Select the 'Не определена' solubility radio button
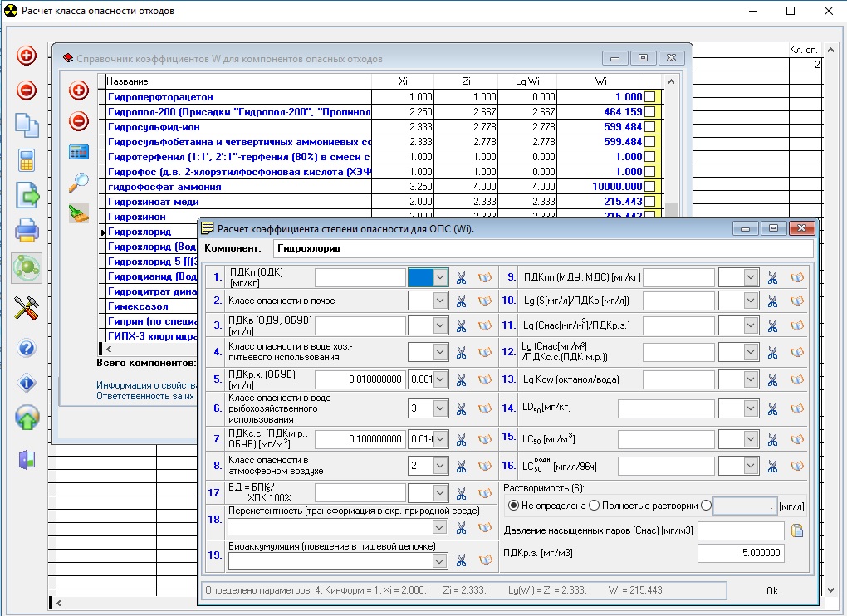 point(513,506)
